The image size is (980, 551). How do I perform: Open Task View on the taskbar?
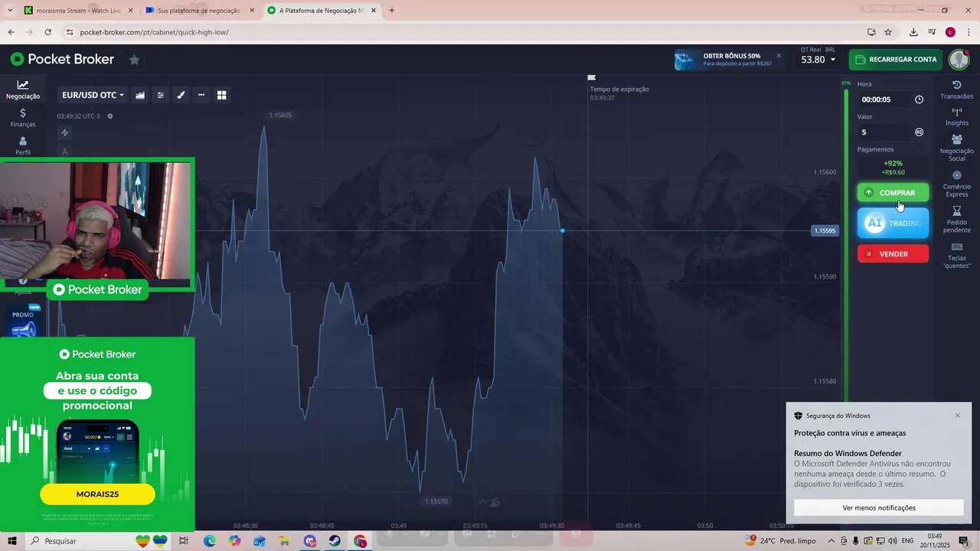pyautogui.click(x=184, y=541)
